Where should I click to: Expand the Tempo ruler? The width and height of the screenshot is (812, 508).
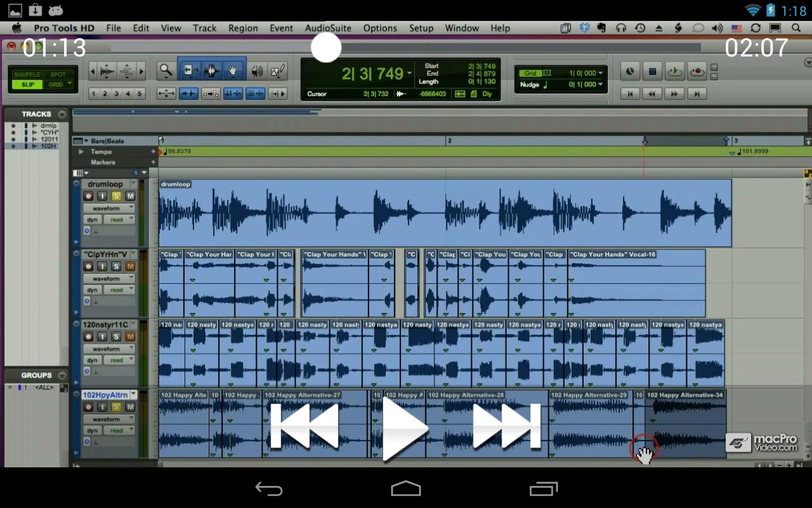coord(81,152)
